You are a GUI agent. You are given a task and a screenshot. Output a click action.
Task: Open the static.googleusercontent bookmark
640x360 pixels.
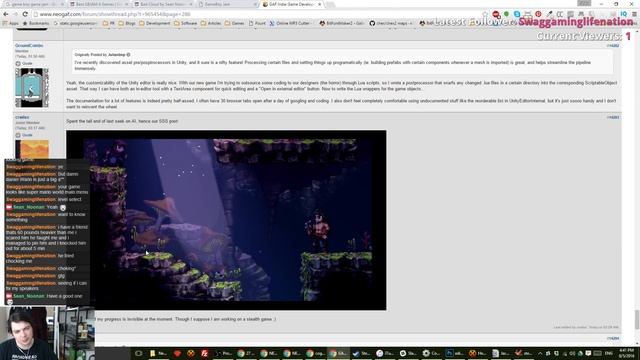pyautogui.click(x=76, y=23)
